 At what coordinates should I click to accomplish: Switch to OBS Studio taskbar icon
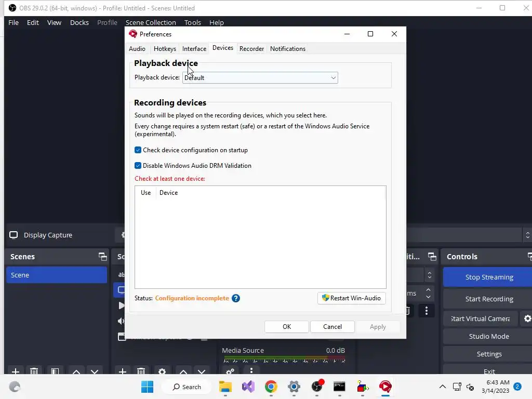317,387
